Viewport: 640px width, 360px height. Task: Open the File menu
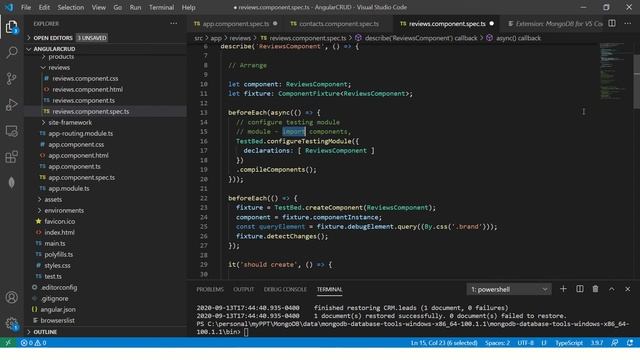[x=26, y=7]
